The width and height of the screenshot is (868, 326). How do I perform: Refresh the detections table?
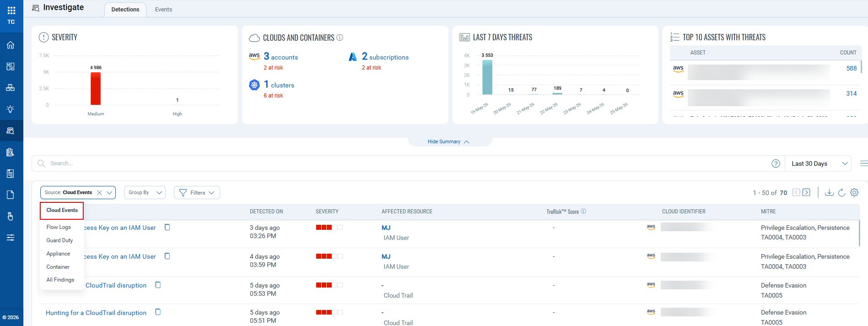[x=841, y=192]
